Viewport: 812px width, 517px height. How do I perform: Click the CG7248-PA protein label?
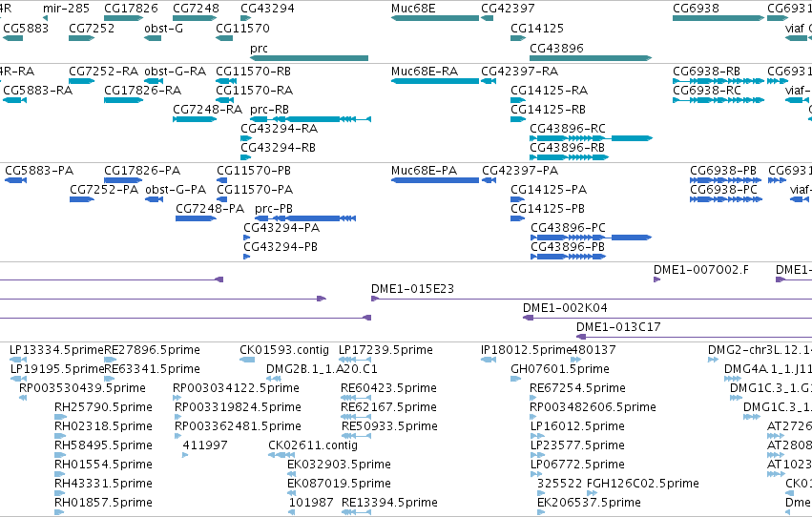[x=210, y=209]
